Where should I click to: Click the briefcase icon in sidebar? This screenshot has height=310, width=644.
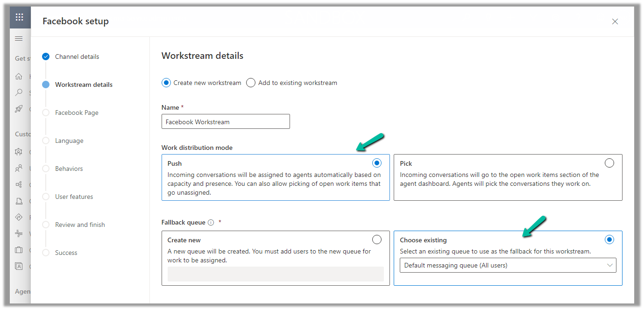click(19, 250)
